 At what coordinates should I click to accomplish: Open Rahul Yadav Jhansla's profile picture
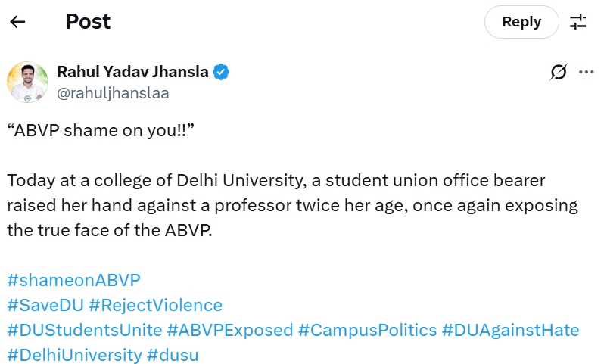(x=28, y=82)
